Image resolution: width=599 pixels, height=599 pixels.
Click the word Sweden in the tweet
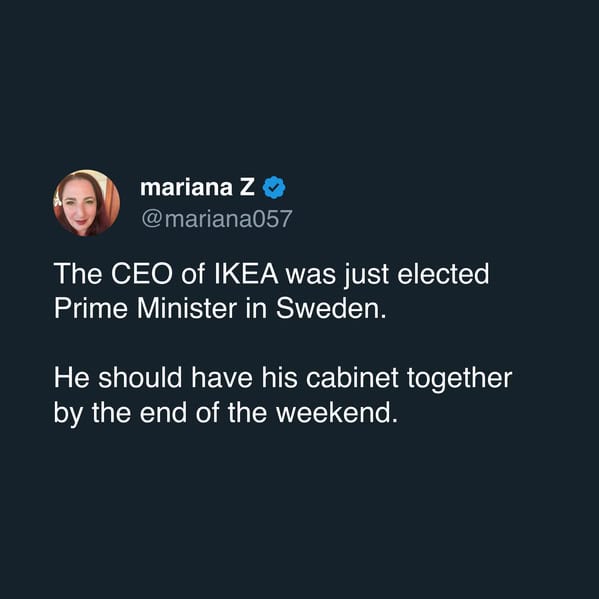coord(331,308)
